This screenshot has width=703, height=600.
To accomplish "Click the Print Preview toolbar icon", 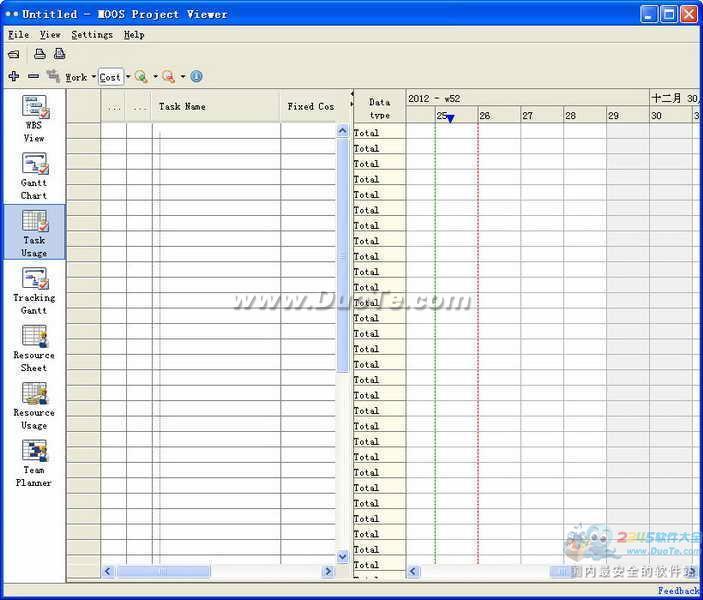I will pos(60,54).
